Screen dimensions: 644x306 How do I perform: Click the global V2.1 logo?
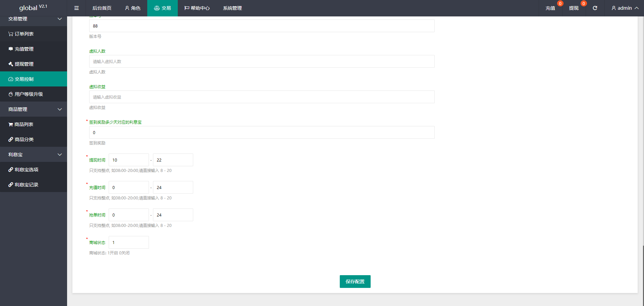pos(33,8)
